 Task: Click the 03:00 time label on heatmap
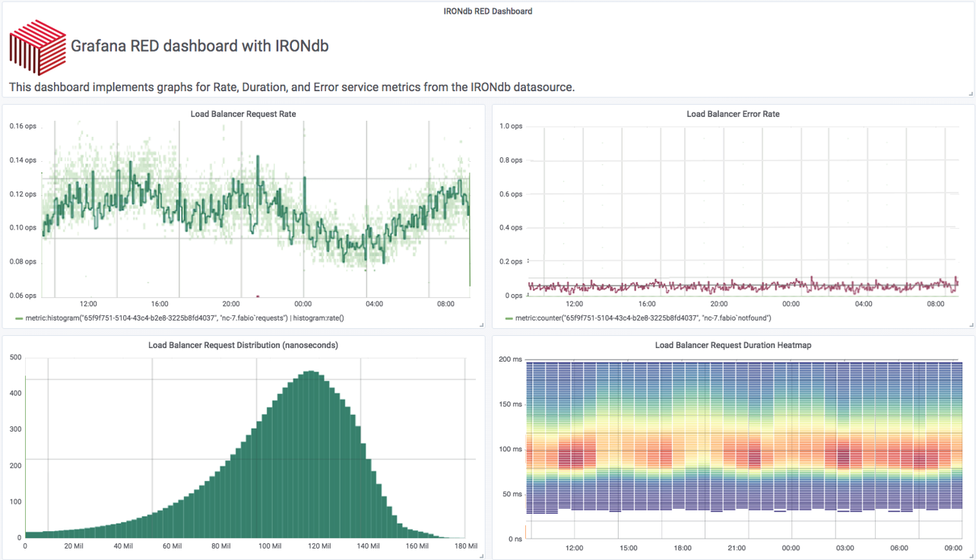pos(844,548)
